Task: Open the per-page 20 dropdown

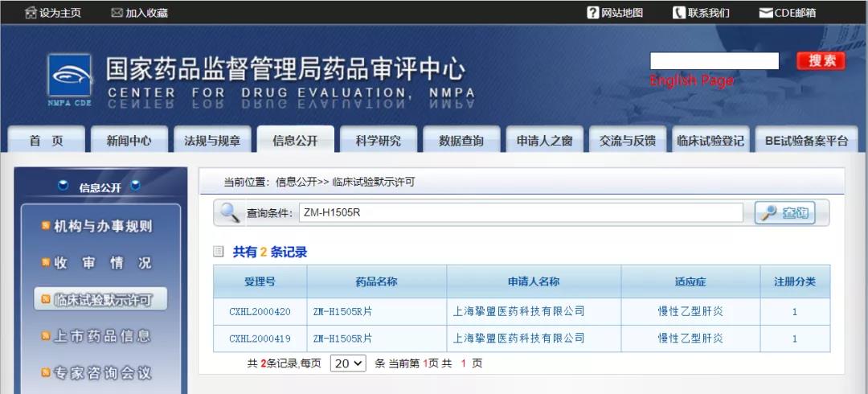Action: click(x=349, y=363)
